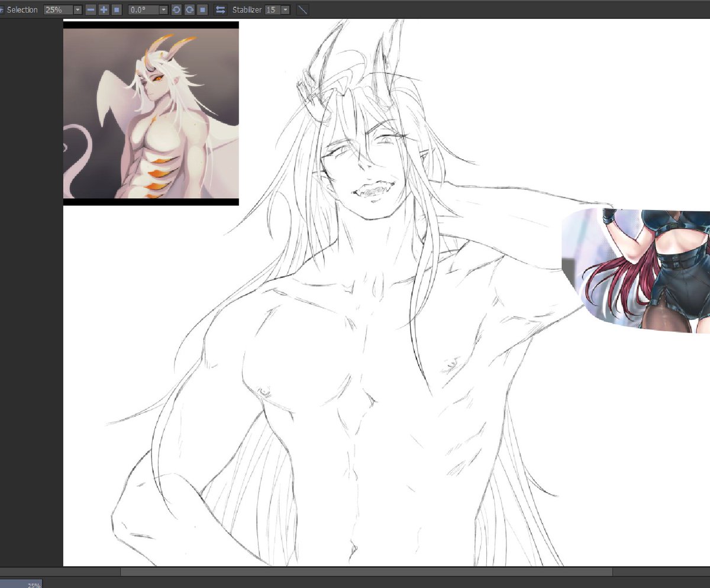Reset canvas zoom with square button
Screen dimensions: 710x588
(x=117, y=10)
